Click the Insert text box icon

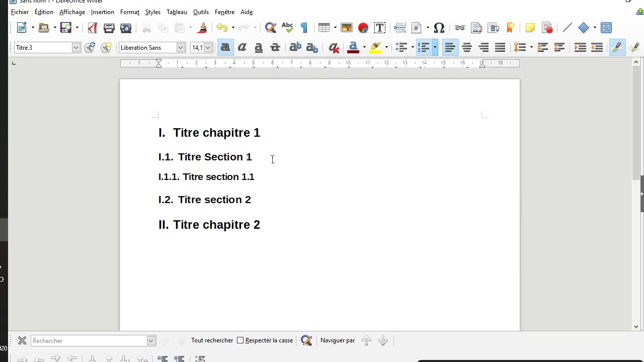(380, 28)
